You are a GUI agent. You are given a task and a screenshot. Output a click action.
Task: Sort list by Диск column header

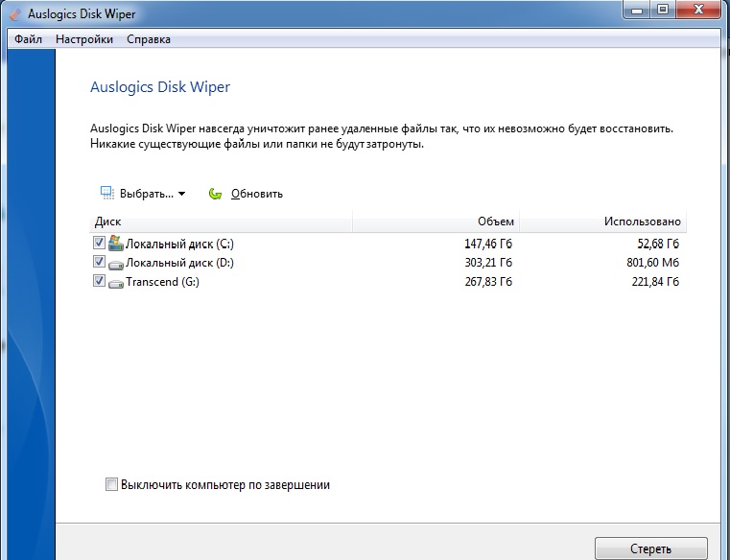point(108,222)
